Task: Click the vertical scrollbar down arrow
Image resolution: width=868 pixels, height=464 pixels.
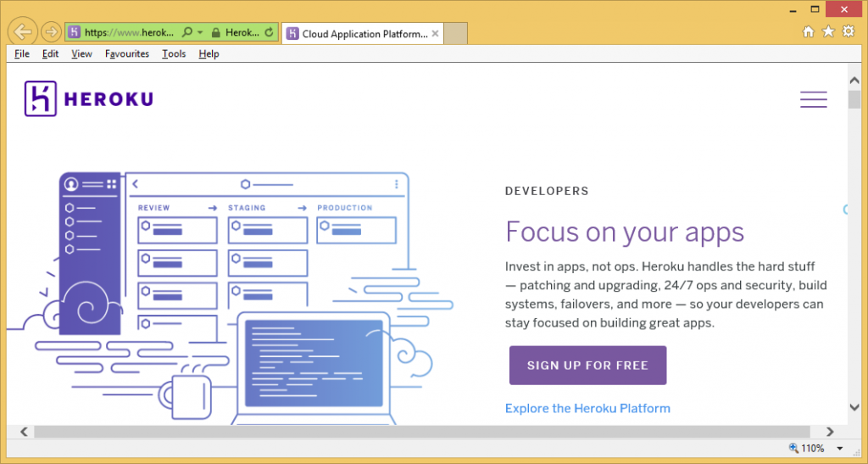Action: [854, 408]
